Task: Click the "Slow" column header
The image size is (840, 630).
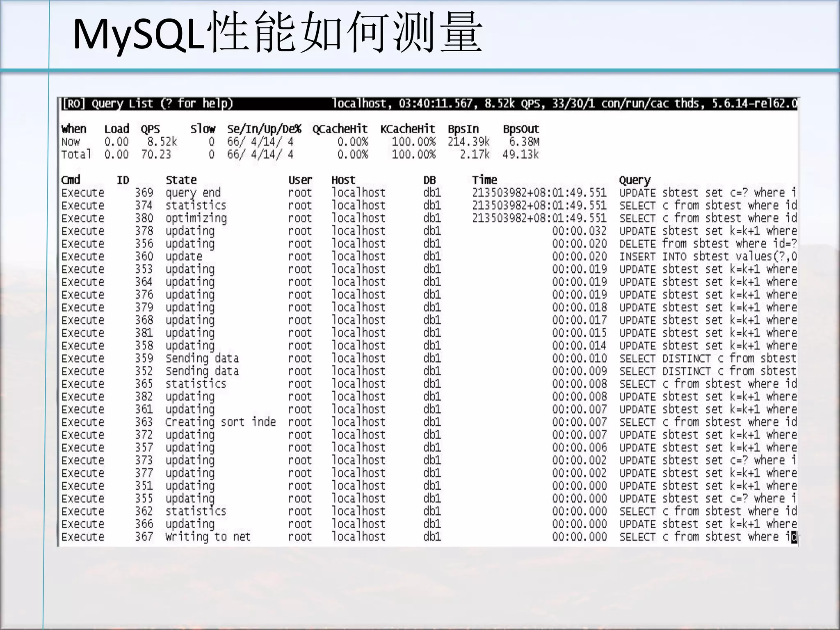Action: tap(203, 129)
